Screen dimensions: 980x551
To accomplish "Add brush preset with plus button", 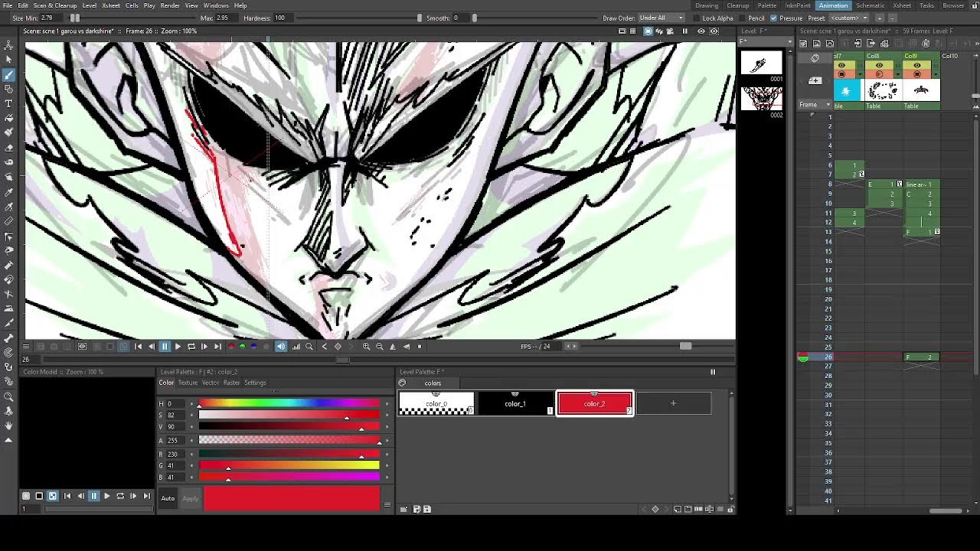I will pyautogui.click(x=880, y=18).
